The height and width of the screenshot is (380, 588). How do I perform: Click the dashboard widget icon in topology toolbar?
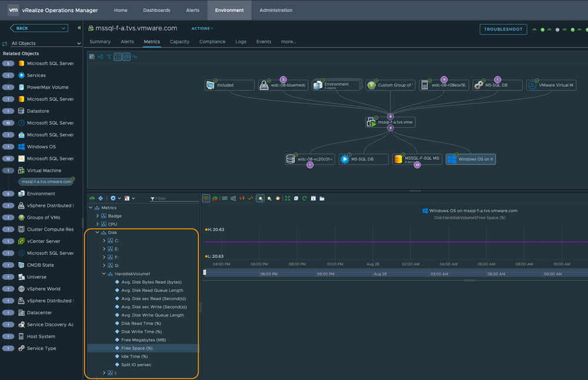pos(92,56)
